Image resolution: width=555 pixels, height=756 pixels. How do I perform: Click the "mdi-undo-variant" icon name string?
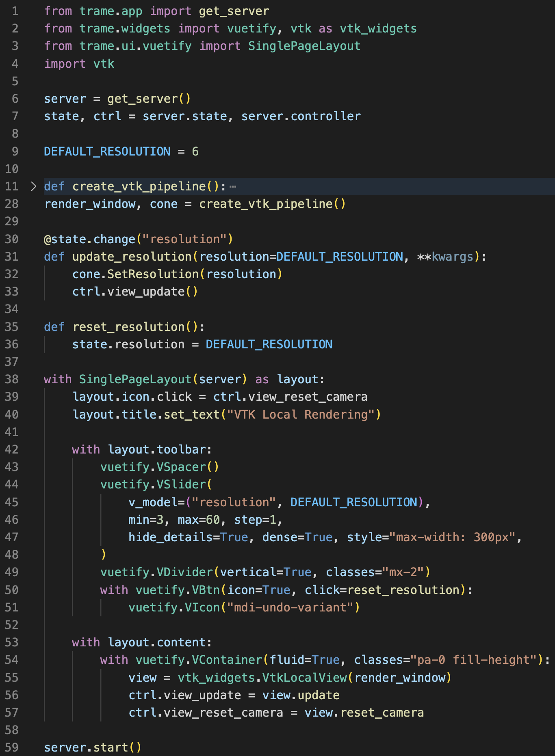click(290, 607)
